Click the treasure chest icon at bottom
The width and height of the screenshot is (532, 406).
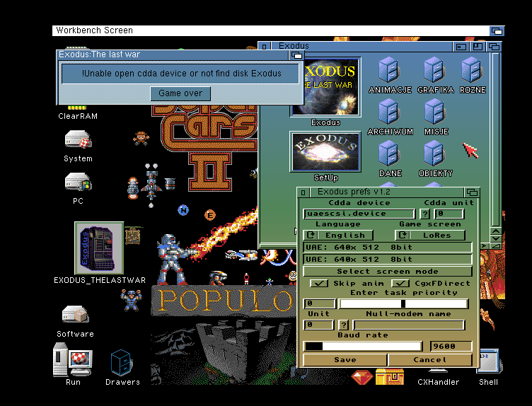tap(390, 376)
